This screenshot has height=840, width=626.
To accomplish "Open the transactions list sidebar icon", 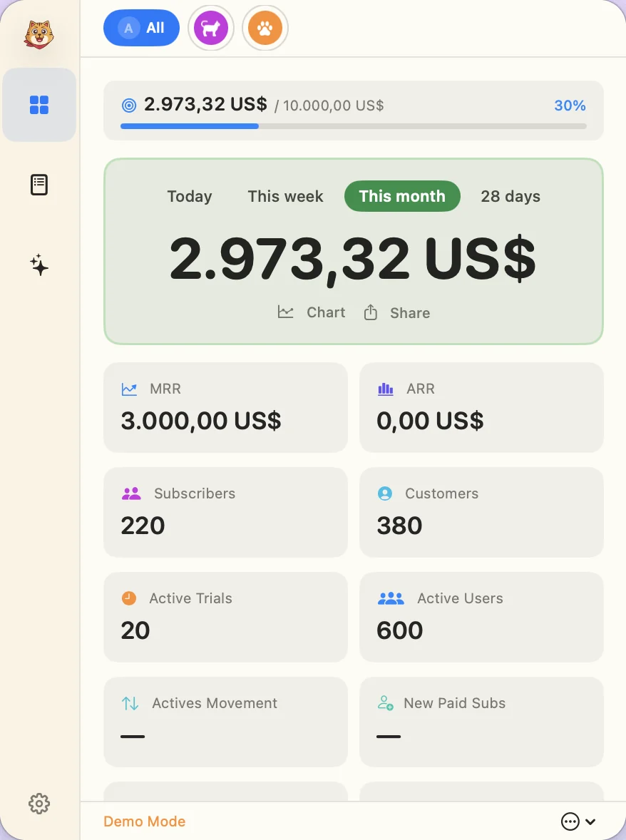I will (39, 185).
